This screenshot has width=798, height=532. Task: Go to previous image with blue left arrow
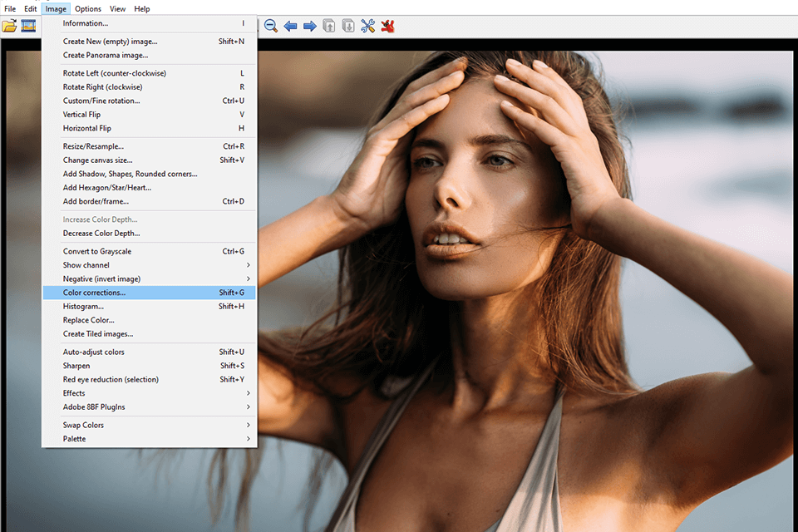pyautogui.click(x=290, y=26)
